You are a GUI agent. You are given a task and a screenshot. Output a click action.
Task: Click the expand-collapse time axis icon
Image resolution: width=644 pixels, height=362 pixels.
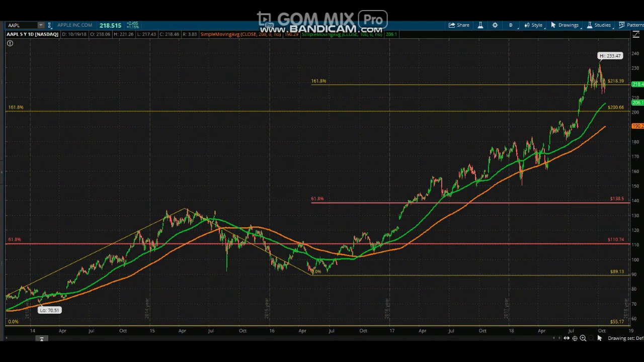[x=567, y=338]
